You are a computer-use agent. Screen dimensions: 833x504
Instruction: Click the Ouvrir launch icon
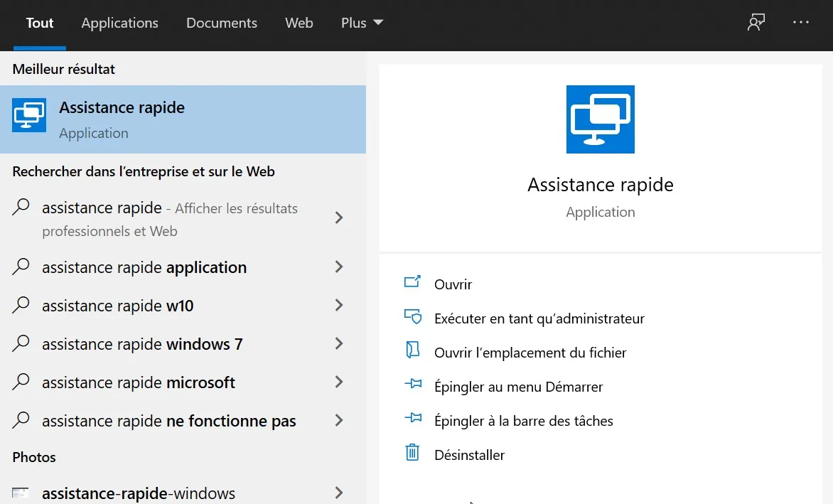[412, 282]
